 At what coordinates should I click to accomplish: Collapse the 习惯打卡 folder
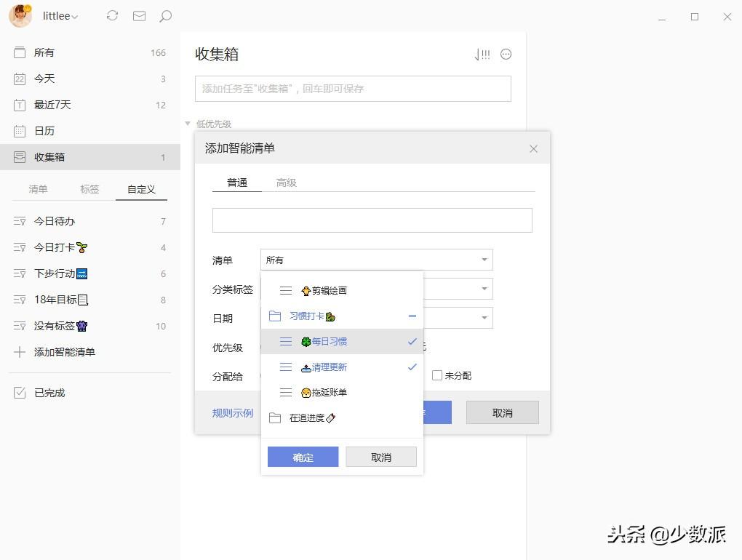coord(412,316)
